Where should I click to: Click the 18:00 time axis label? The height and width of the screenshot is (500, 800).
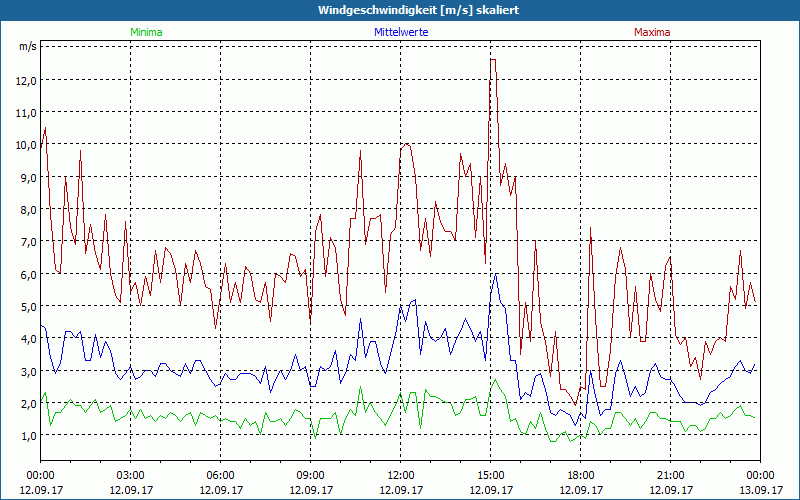click(581, 476)
